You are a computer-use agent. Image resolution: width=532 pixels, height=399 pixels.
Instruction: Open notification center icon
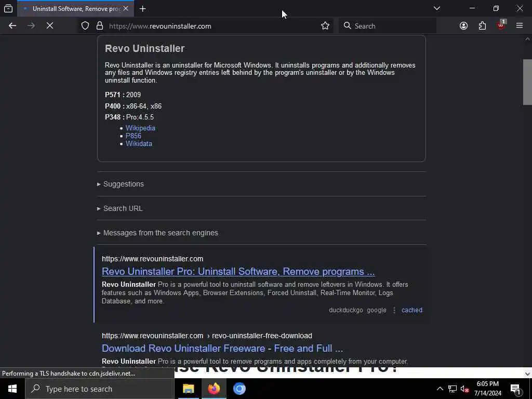[516, 389]
